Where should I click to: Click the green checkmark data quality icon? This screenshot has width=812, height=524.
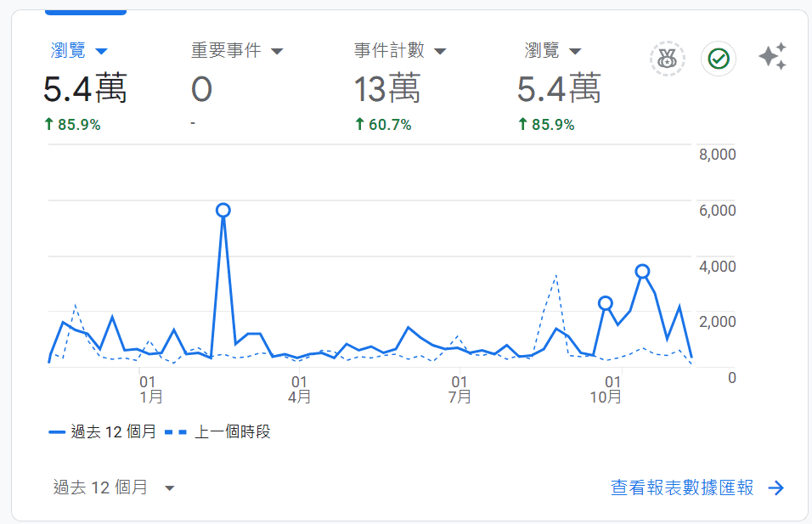tap(719, 59)
